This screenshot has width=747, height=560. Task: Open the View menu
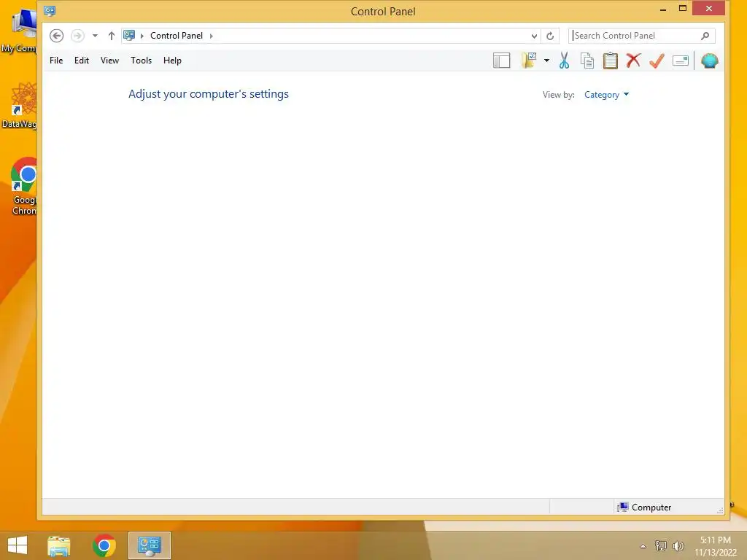109,61
